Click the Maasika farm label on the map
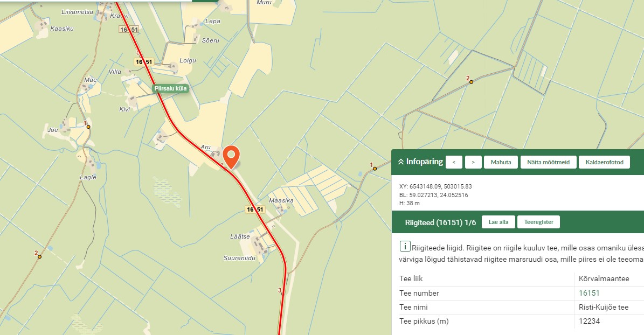The image size is (644, 335). (281, 200)
